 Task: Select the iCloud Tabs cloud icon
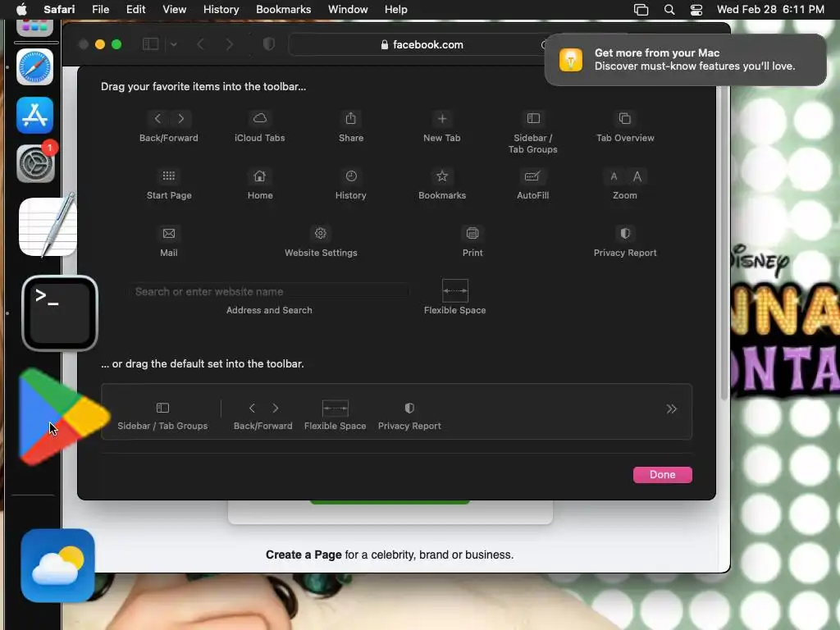tap(260, 118)
